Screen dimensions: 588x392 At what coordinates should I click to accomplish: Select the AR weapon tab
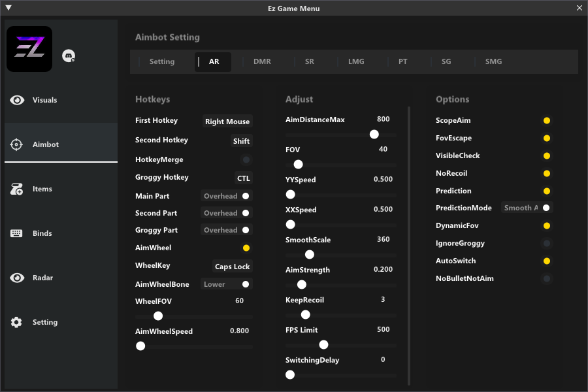[213, 61]
